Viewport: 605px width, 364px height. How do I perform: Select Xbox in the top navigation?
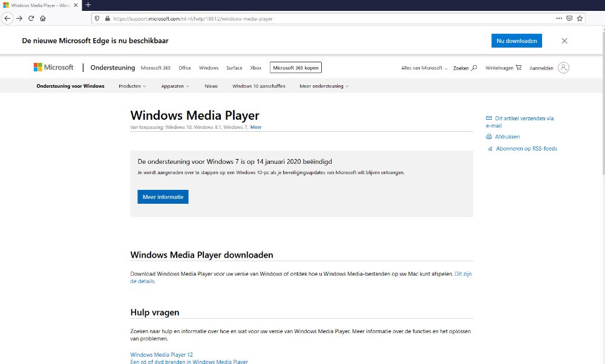pyautogui.click(x=256, y=68)
